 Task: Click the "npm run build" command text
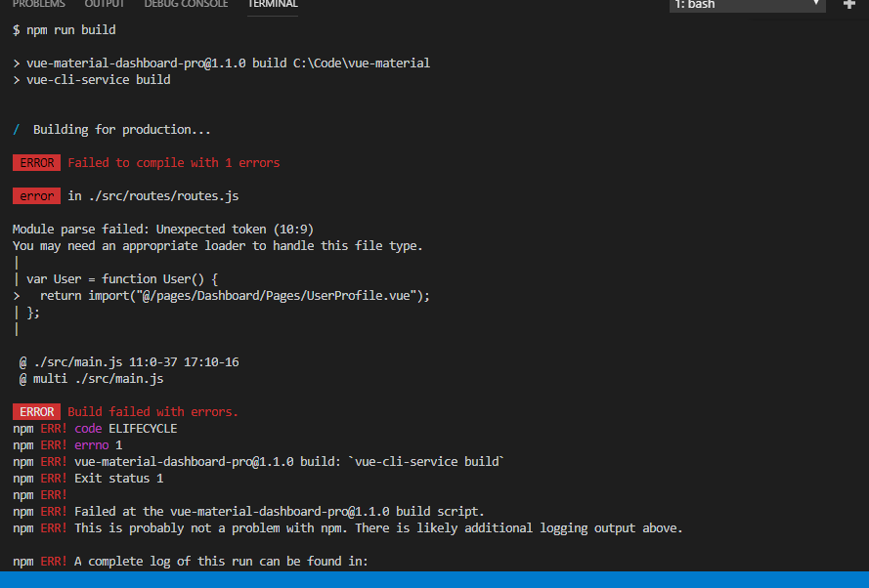point(66,29)
